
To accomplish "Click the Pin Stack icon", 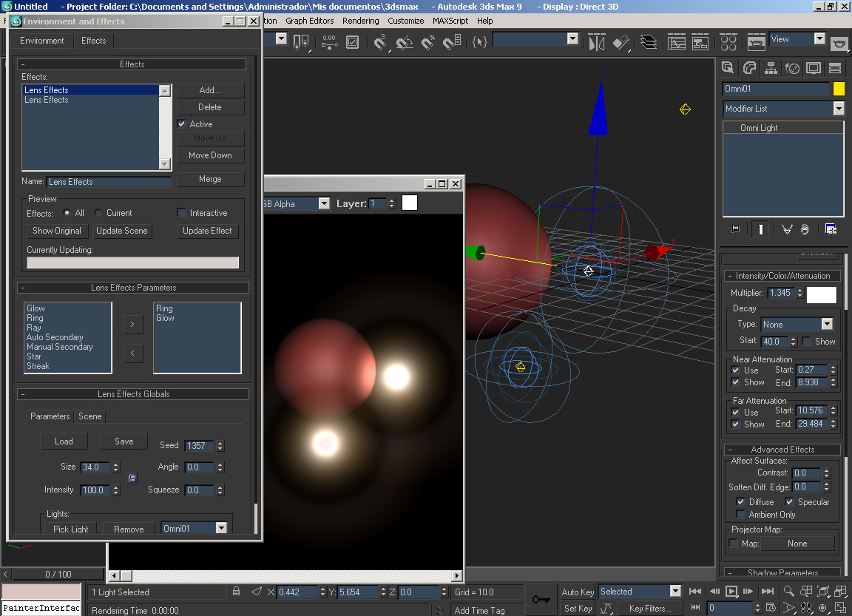I will click(734, 229).
